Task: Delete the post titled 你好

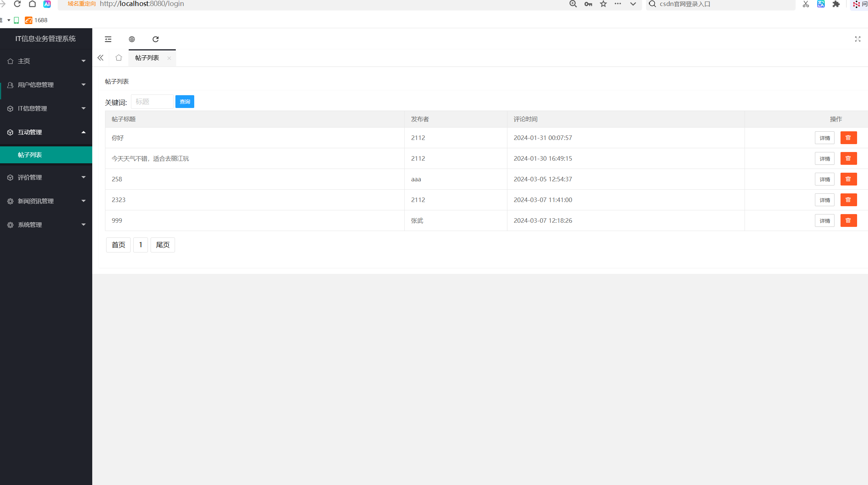Action: click(x=848, y=138)
